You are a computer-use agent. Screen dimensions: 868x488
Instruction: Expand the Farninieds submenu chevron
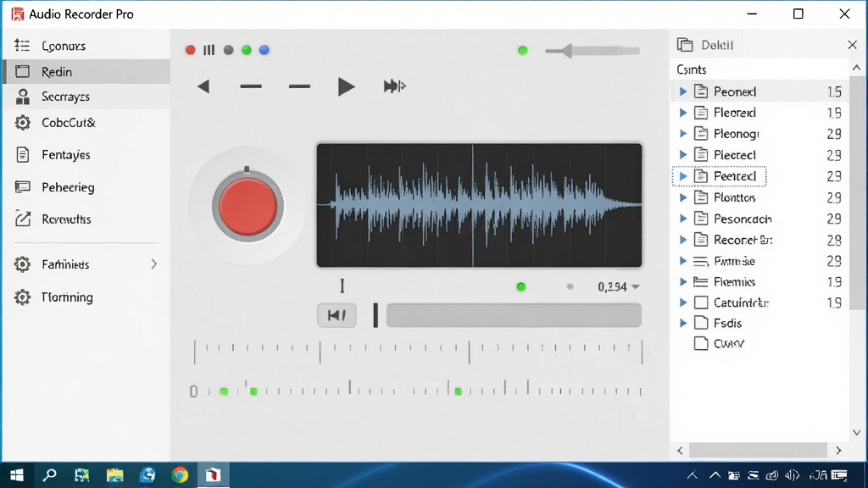154,264
